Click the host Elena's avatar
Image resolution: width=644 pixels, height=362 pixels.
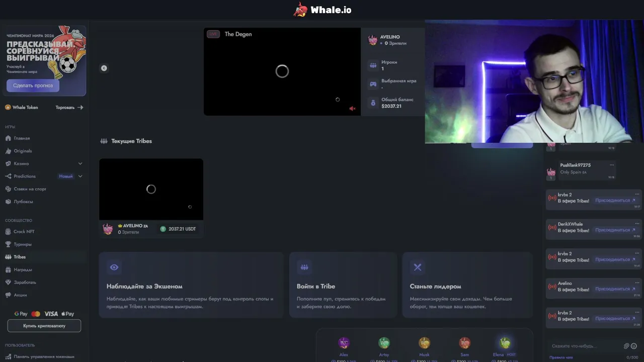click(505, 343)
